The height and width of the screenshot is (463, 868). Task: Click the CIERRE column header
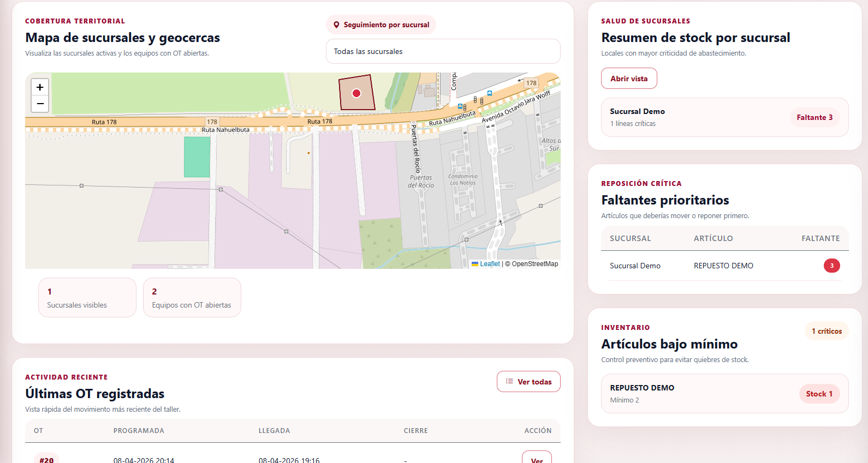pos(416,431)
